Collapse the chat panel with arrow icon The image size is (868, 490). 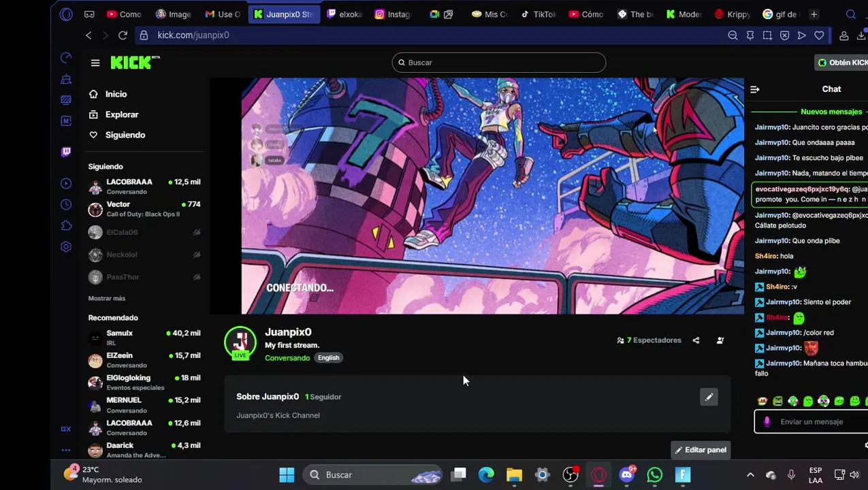coord(755,89)
